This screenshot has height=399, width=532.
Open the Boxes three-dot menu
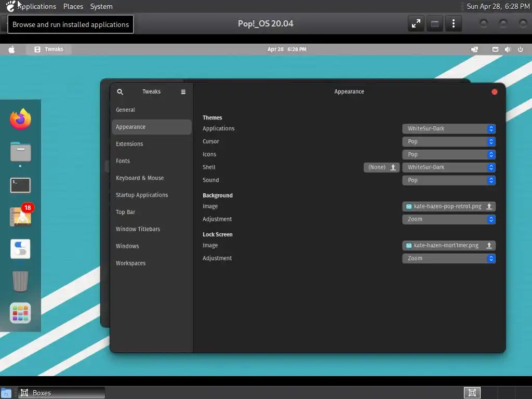click(x=453, y=23)
